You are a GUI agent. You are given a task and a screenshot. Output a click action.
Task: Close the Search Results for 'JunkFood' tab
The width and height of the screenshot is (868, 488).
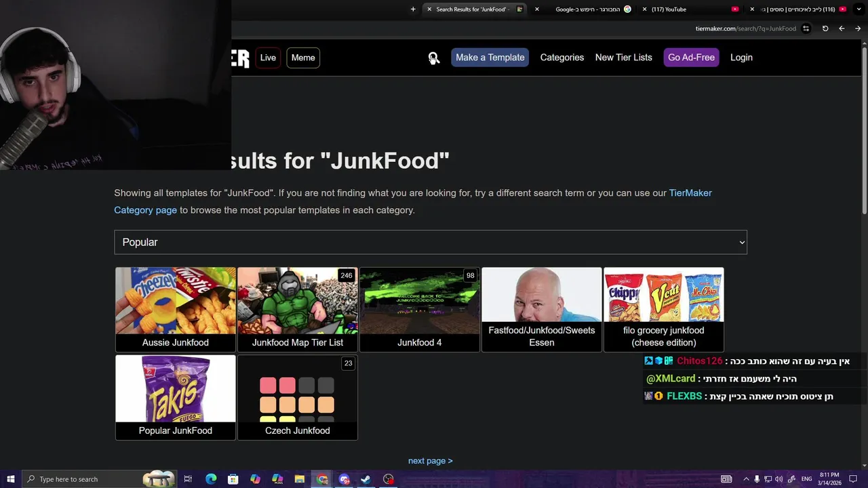tap(429, 9)
